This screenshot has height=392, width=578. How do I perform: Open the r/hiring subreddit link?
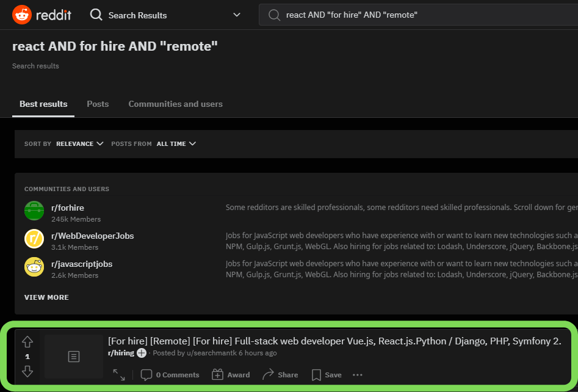pos(121,353)
